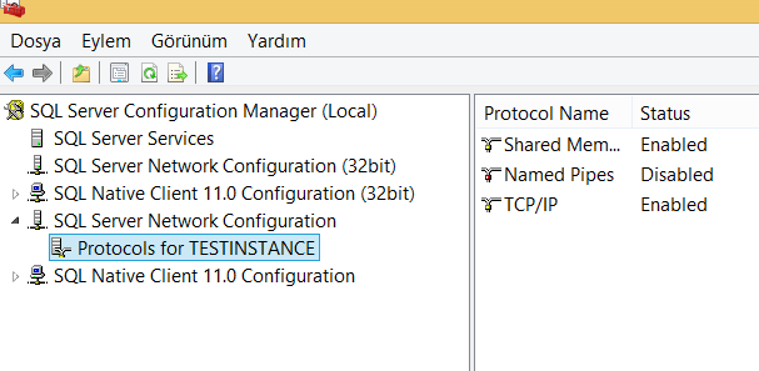Select SQL Native Client 11.0 Configuration (32bit) label

234,194
